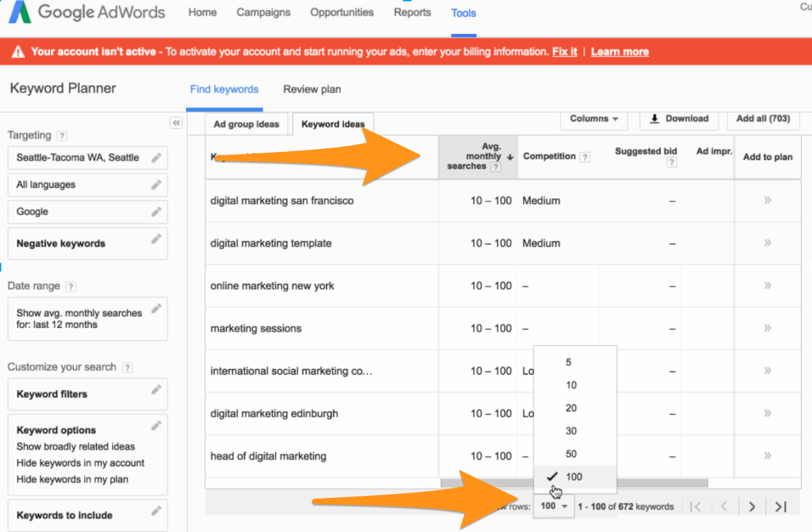
Task: Click 'digital marketing san francisco' keyword
Action: tap(282, 201)
